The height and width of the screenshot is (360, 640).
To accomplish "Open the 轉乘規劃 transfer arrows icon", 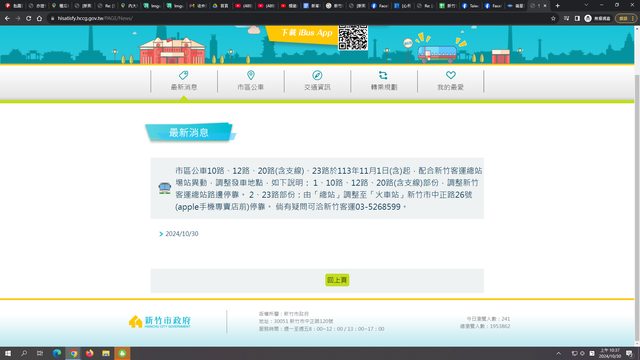I will (383, 75).
